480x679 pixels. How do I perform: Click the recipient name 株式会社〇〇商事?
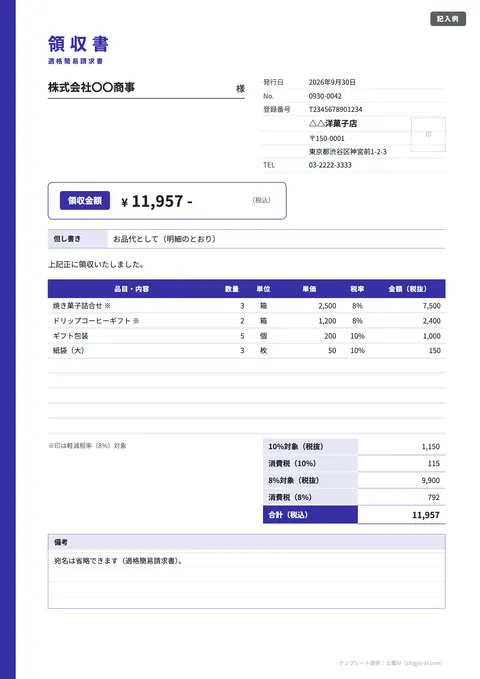(91, 87)
